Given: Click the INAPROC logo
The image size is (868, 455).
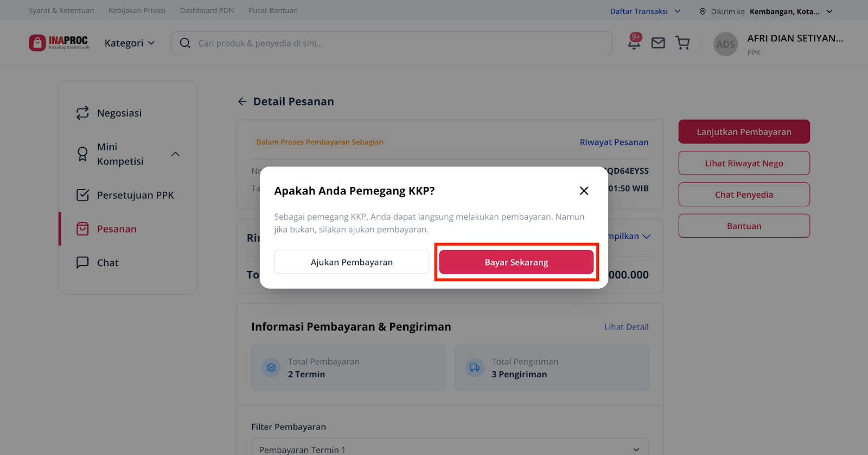Looking at the screenshot, I should tap(59, 42).
